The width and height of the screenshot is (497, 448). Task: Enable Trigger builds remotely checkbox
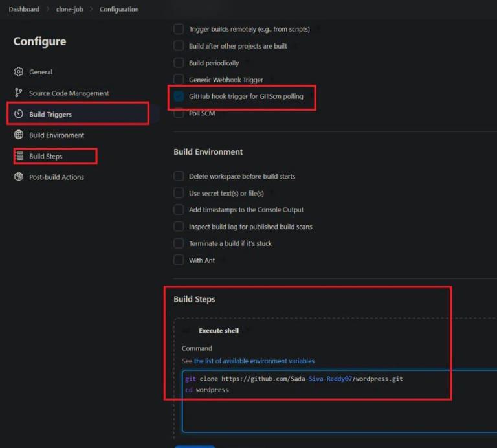179,29
